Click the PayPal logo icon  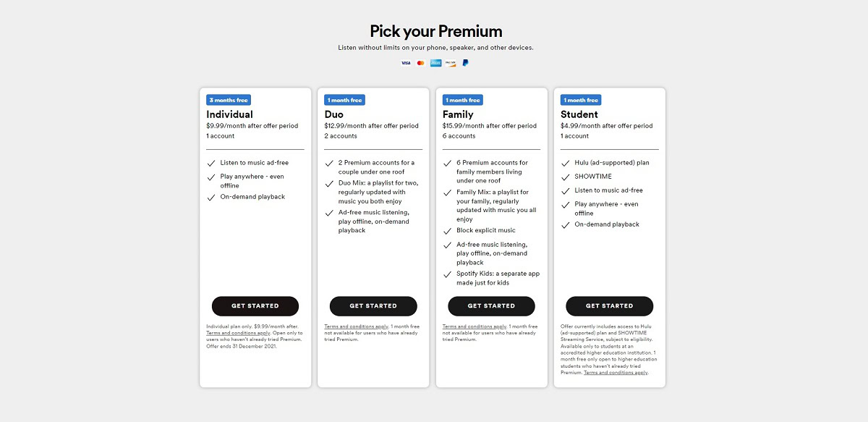point(465,63)
